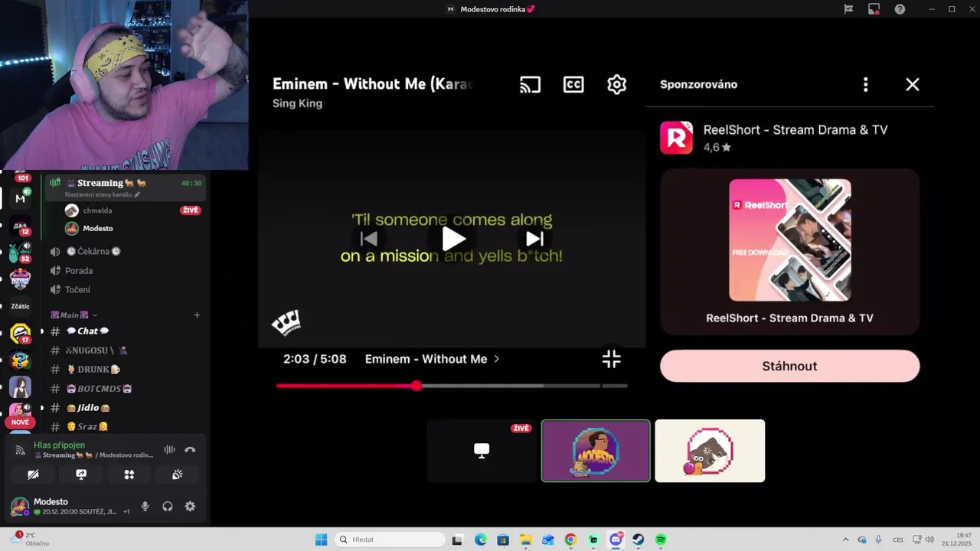Mute the microphone in user panel
The width and height of the screenshot is (980, 551).
pyautogui.click(x=145, y=506)
